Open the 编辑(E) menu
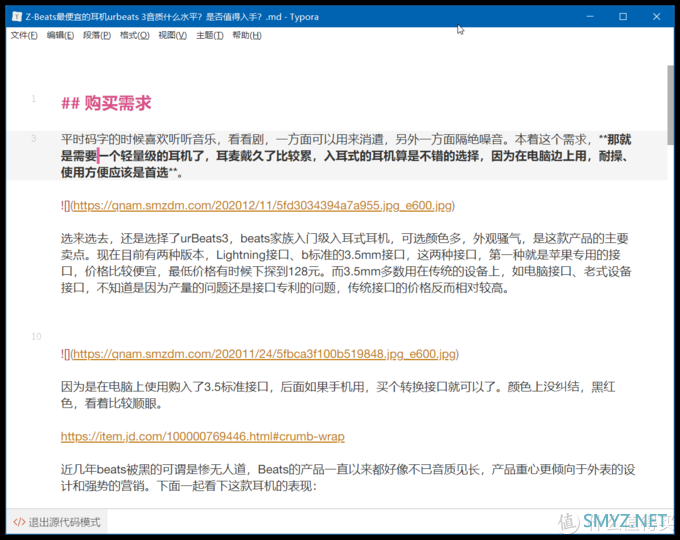The height and width of the screenshot is (540, 680). [60, 36]
